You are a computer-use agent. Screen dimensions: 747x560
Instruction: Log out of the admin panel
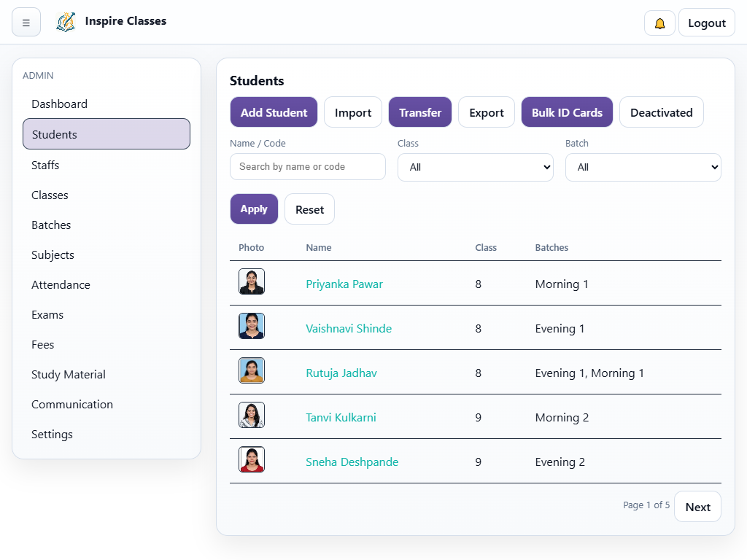[x=706, y=22]
